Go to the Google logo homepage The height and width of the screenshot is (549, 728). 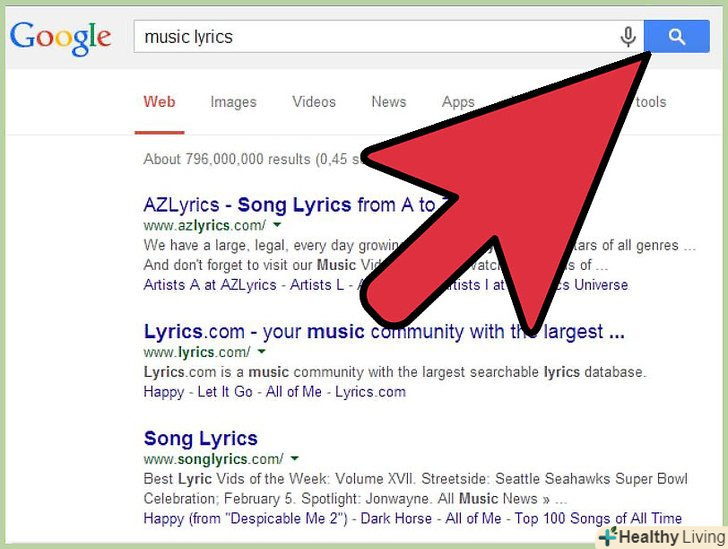(x=60, y=37)
